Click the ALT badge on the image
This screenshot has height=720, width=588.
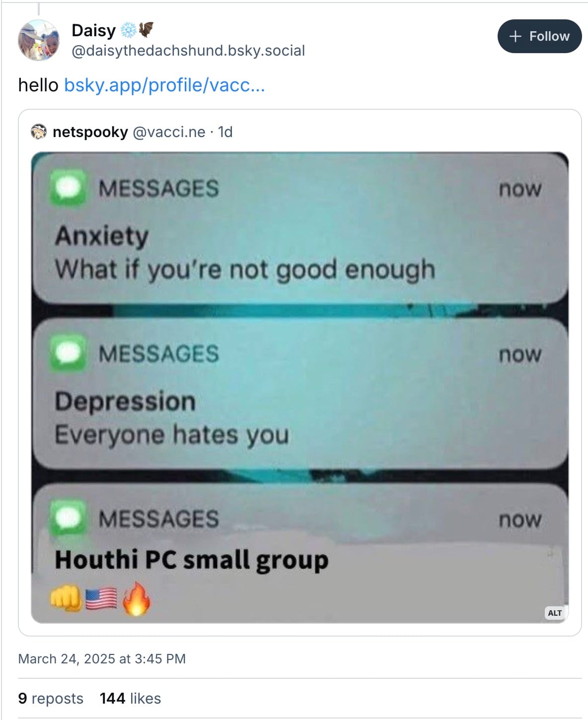(x=555, y=613)
